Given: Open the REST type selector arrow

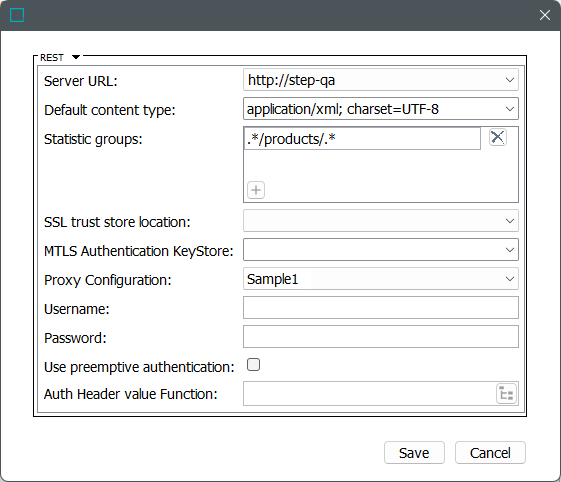Looking at the screenshot, I should point(76,57).
